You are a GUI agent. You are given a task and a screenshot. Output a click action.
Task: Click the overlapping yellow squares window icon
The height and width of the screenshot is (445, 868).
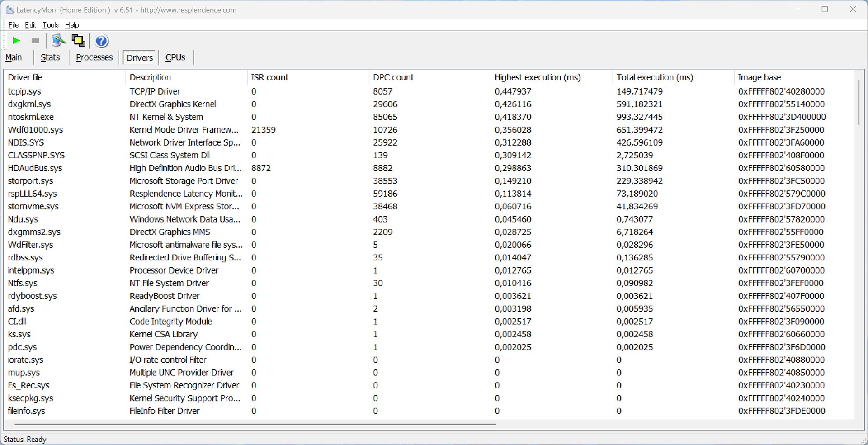pos(78,41)
